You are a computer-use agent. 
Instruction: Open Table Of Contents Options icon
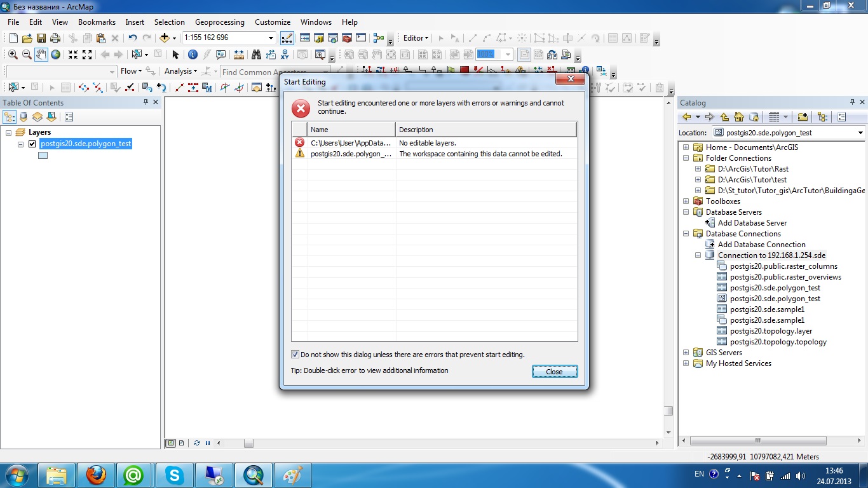tap(69, 117)
